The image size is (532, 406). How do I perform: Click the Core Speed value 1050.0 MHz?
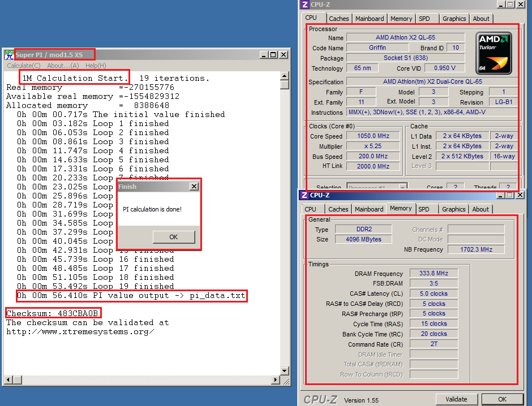373,136
